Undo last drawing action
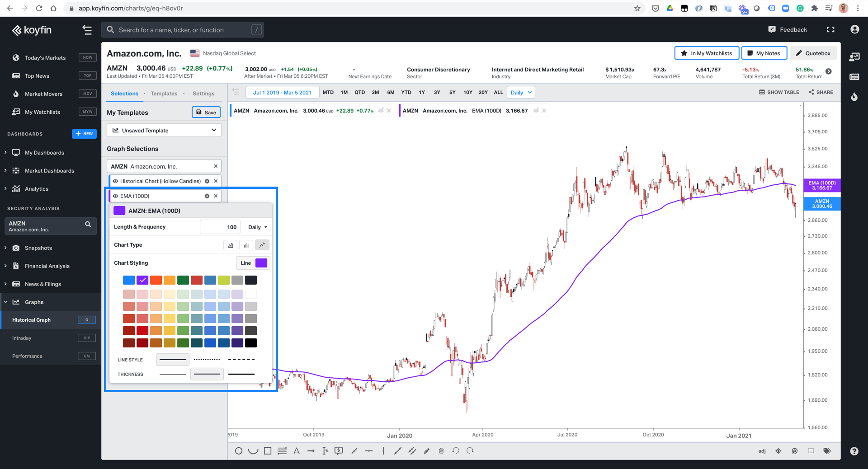 point(456,451)
